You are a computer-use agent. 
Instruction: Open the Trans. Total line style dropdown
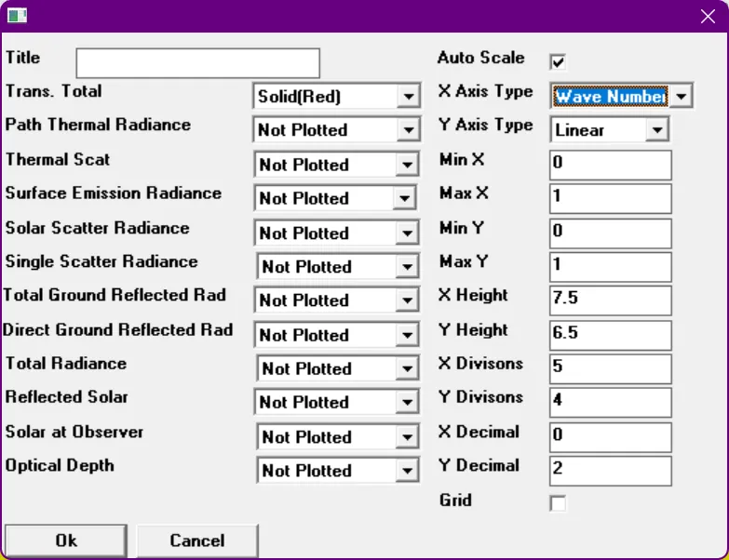pos(407,97)
